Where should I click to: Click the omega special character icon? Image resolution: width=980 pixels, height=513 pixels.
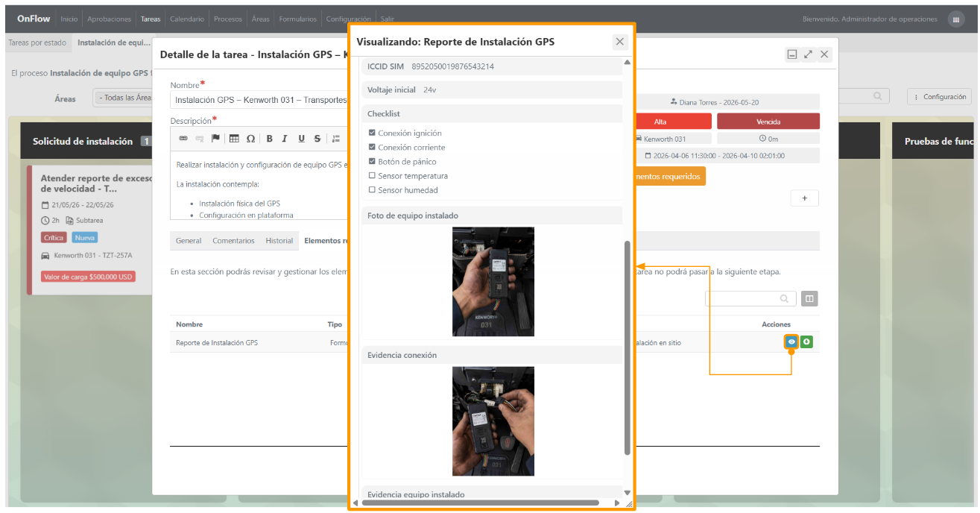click(x=250, y=138)
